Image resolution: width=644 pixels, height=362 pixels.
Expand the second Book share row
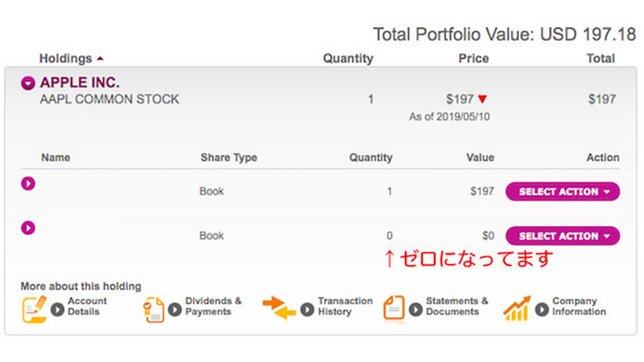[28, 228]
